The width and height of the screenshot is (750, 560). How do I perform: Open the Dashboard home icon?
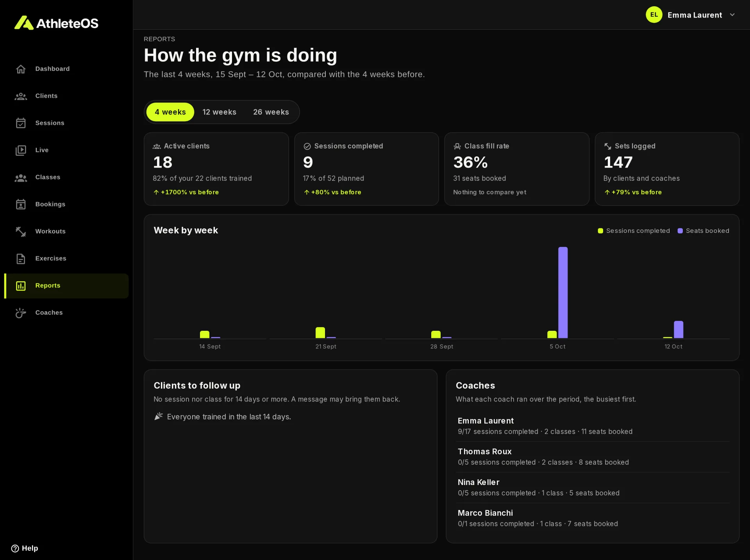21,69
